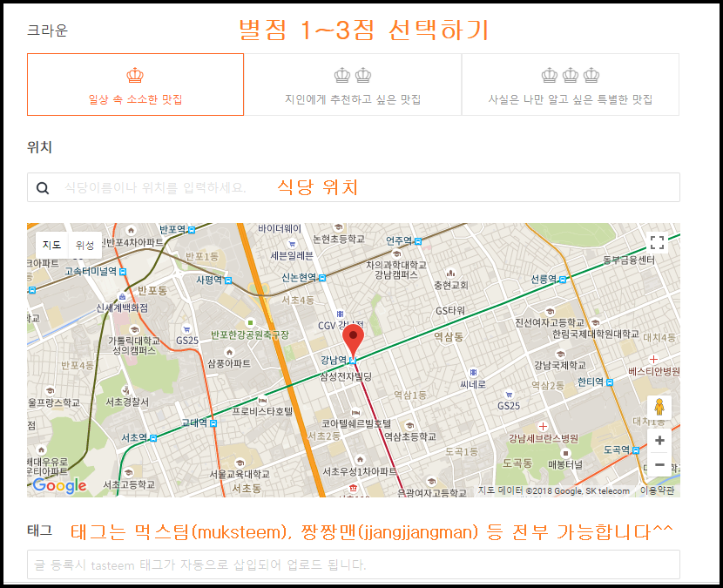Screen dimensions: 723x588
Task: Click the Google logo on the map
Action: coord(57,485)
